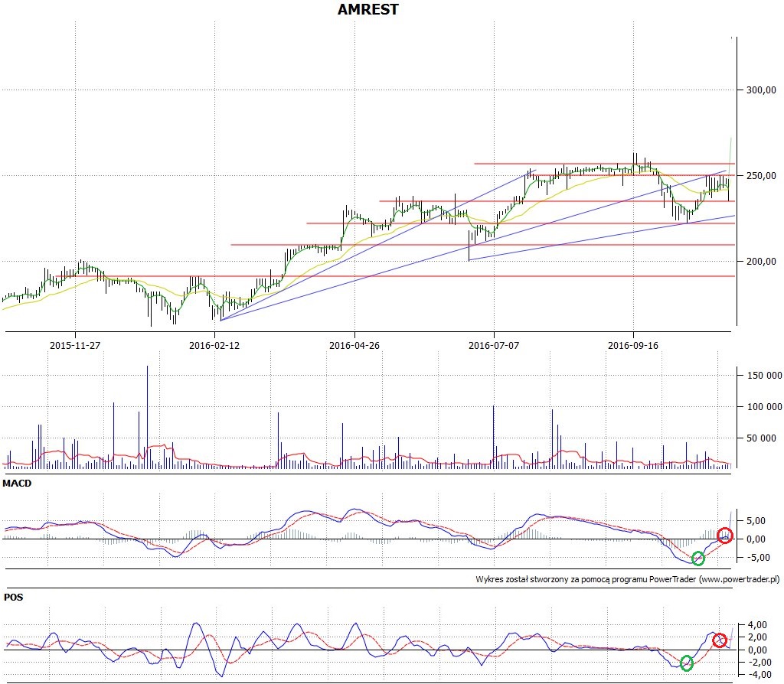Click the 200,00 price axis label

pos(761,262)
